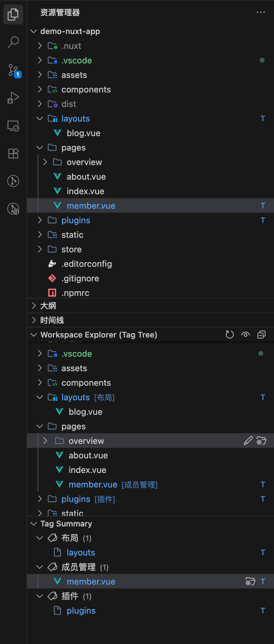
Task: Open the 资源管理器 more actions menu
Action: pos(260,12)
